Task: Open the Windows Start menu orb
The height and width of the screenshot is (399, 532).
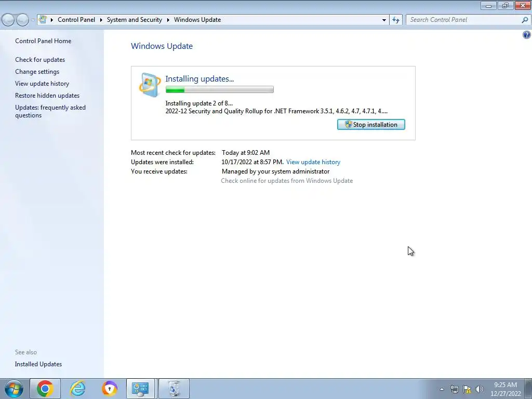Action: 14,389
